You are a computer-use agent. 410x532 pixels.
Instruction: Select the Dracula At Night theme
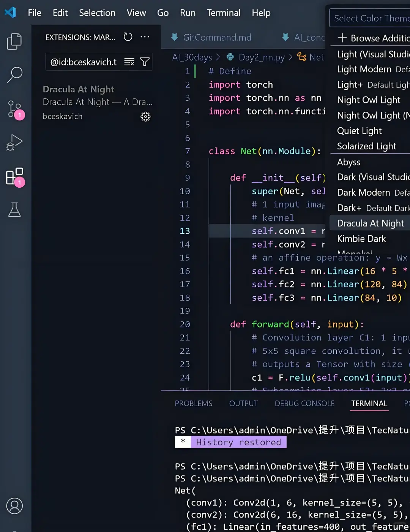[370, 223]
